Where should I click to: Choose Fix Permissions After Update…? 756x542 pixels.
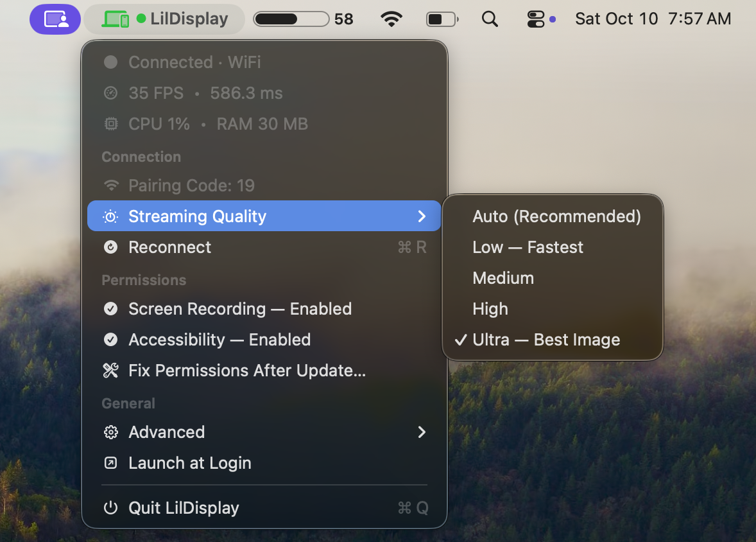click(x=264, y=371)
